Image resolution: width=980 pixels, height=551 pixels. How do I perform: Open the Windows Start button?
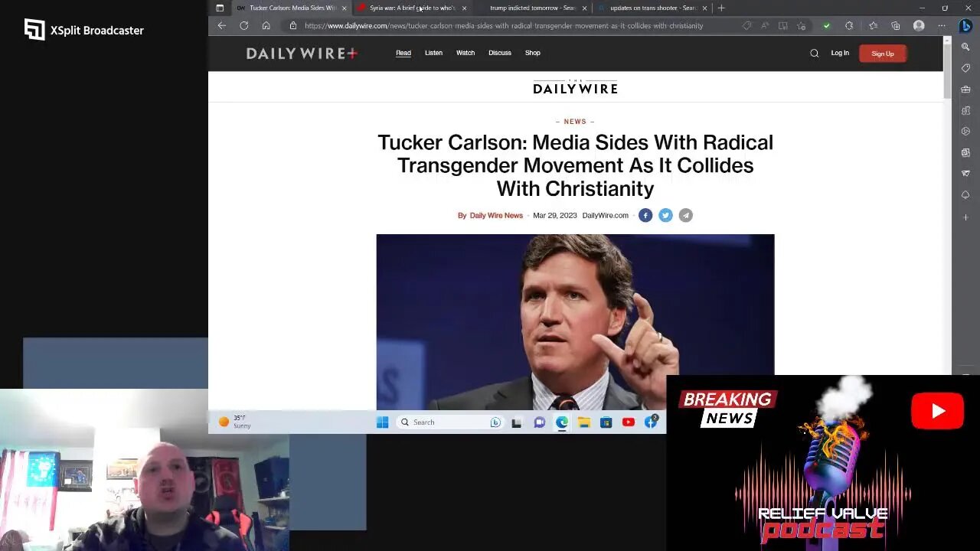[383, 422]
